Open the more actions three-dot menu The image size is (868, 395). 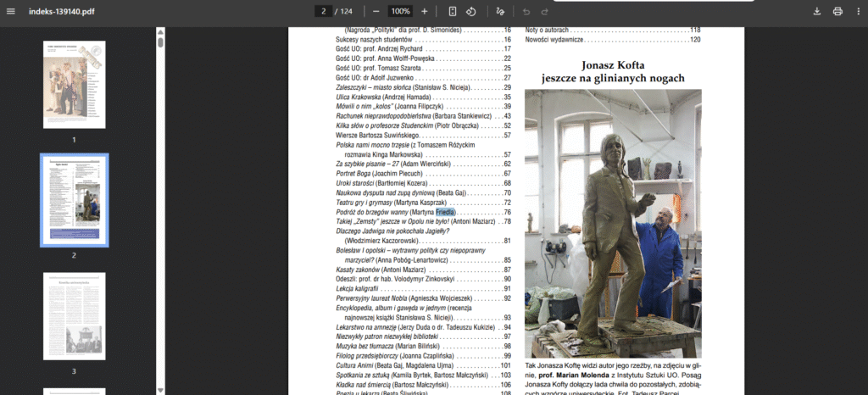[857, 11]
